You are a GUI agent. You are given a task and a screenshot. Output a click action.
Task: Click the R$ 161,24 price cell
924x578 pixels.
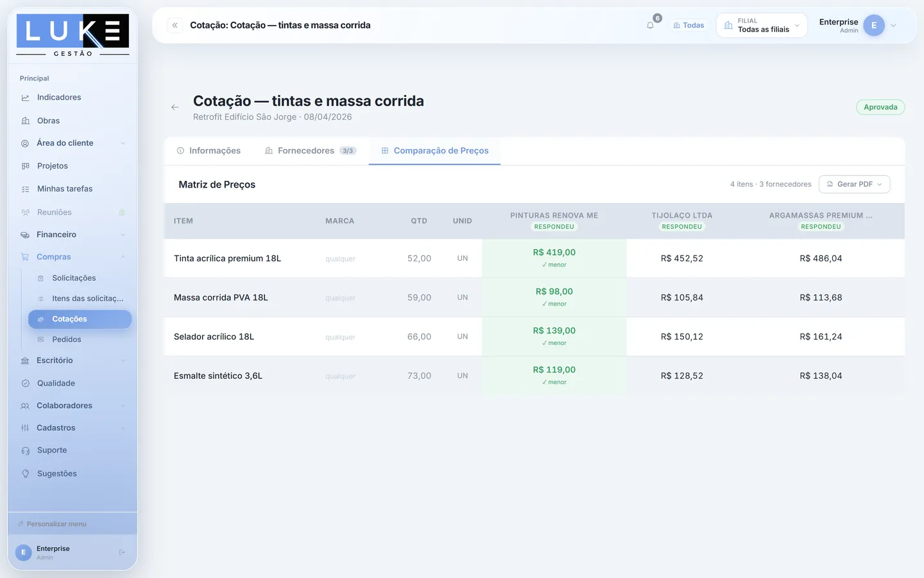(x=821, y=337)
